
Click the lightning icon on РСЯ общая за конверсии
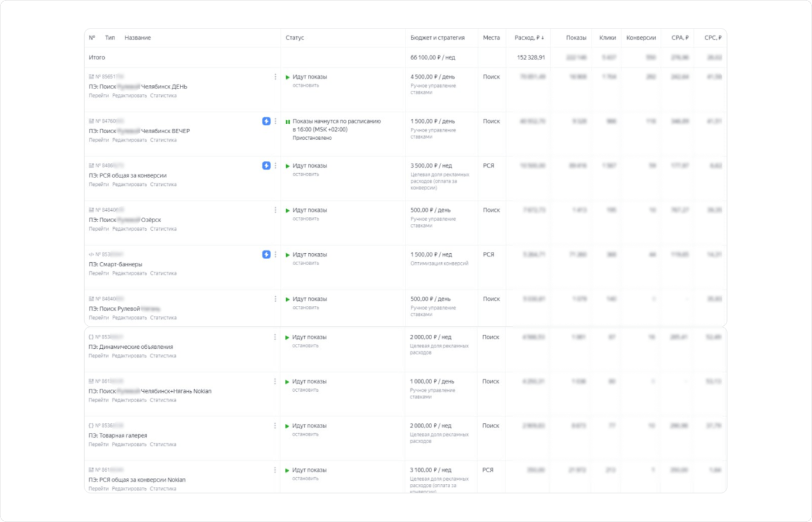pos(266,165)
